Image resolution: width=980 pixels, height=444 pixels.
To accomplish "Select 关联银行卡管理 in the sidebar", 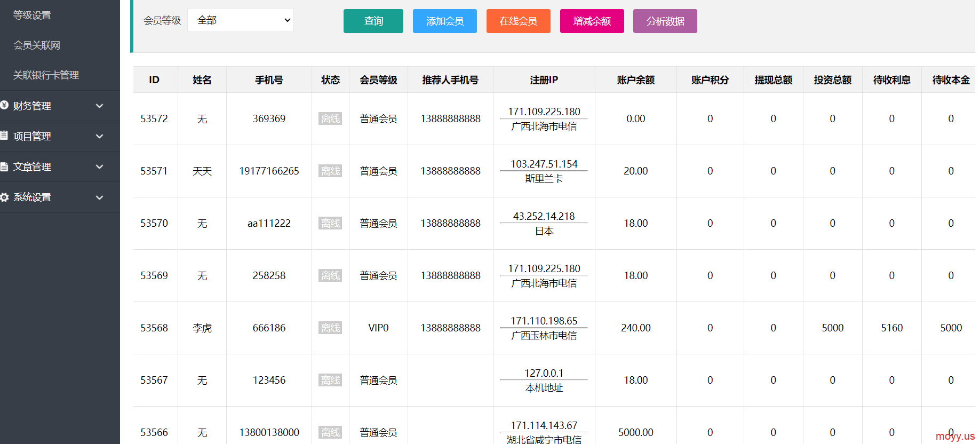I will 46,75.
